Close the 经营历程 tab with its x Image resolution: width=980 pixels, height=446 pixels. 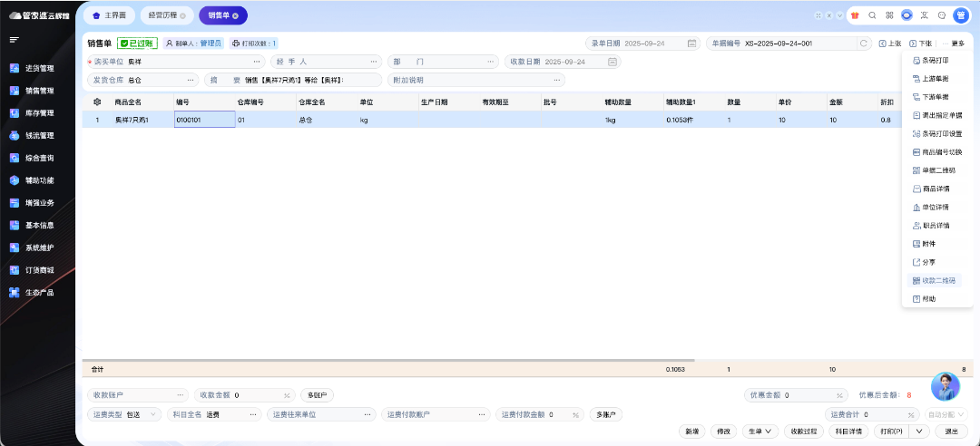182,16
